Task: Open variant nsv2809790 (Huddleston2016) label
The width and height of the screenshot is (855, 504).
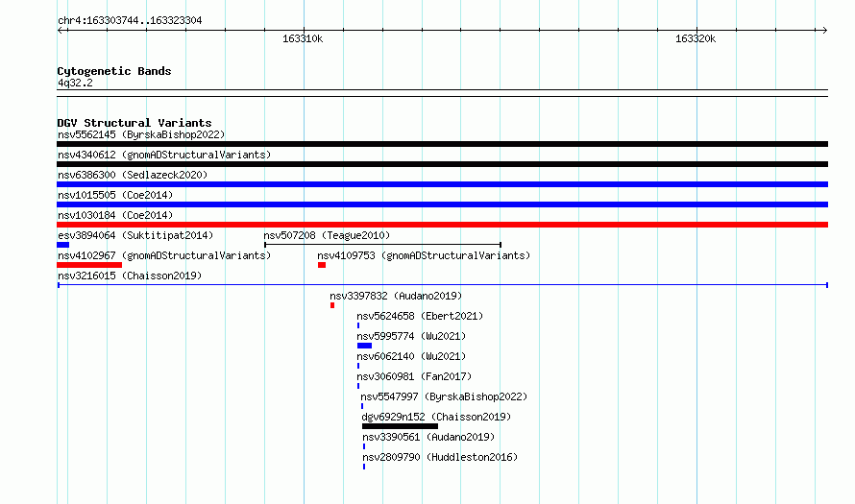Action: (440, 458)
